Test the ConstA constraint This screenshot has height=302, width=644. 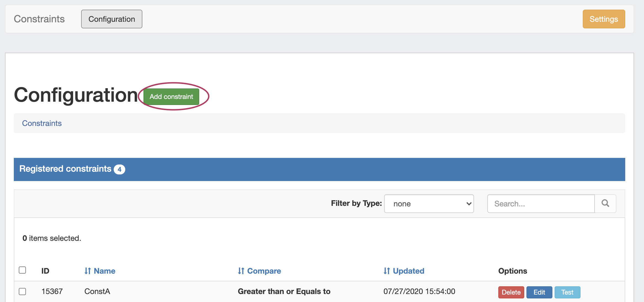point(567,292)
